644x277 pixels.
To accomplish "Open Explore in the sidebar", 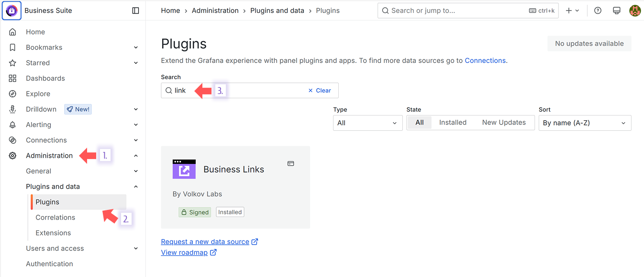I will pyautogui.click(x=38, y=94).
